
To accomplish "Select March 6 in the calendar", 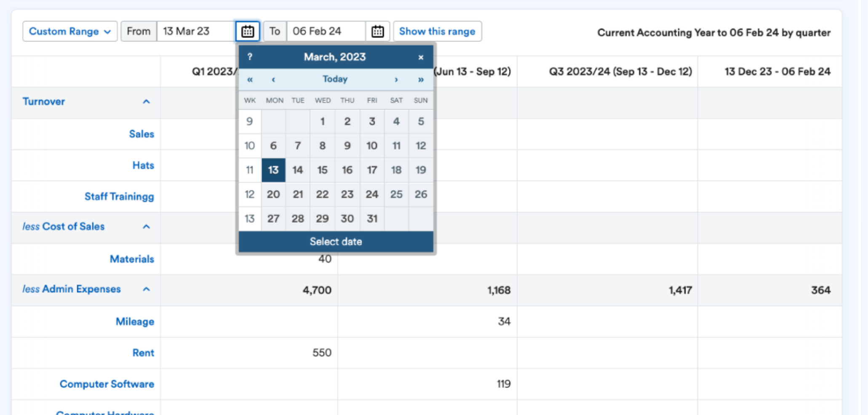I will click(x=273, y=146).
